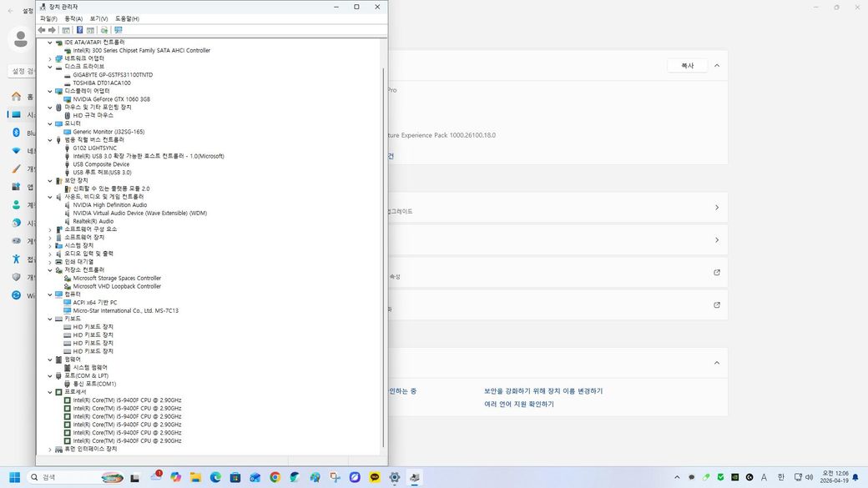Open the 파일(F) menu
The image size is (868, 488).
point(48,18)
